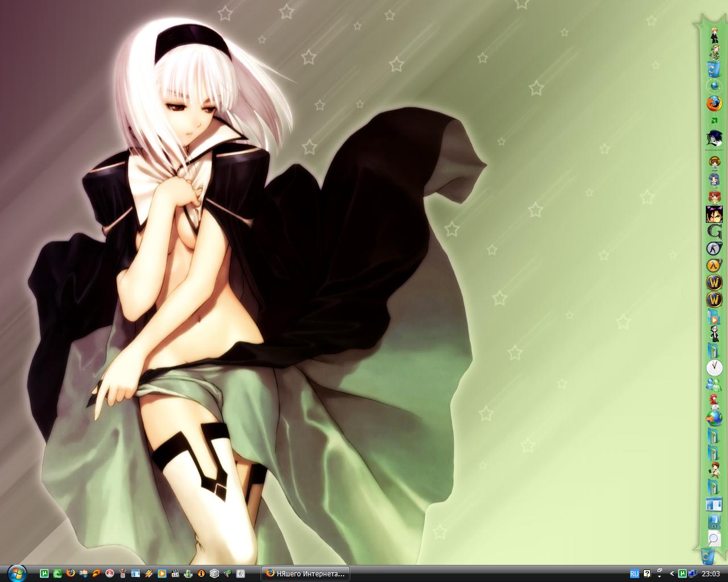
Task: Click the blonde chibi in black dock icon
Action: point(714,35)
